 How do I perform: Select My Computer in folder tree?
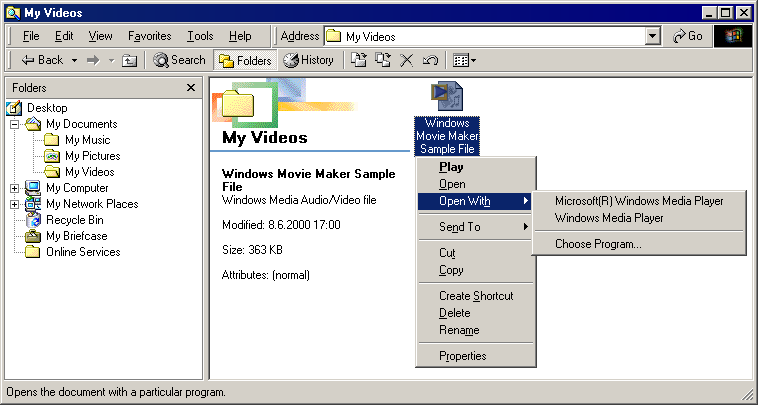click(77, 188)
